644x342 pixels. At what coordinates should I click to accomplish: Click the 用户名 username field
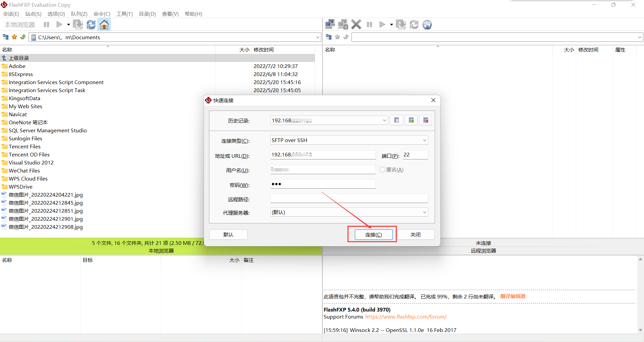click(323, 169)
